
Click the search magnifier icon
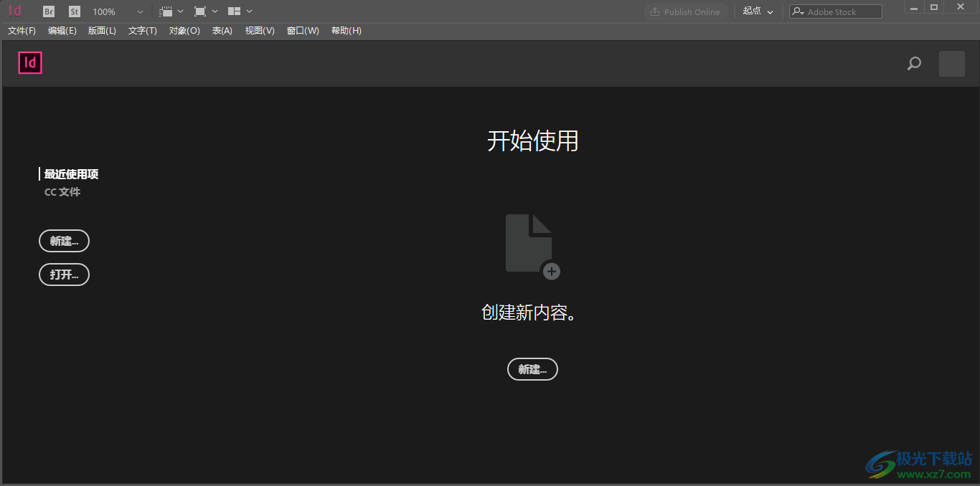click(x=914, y=63)
